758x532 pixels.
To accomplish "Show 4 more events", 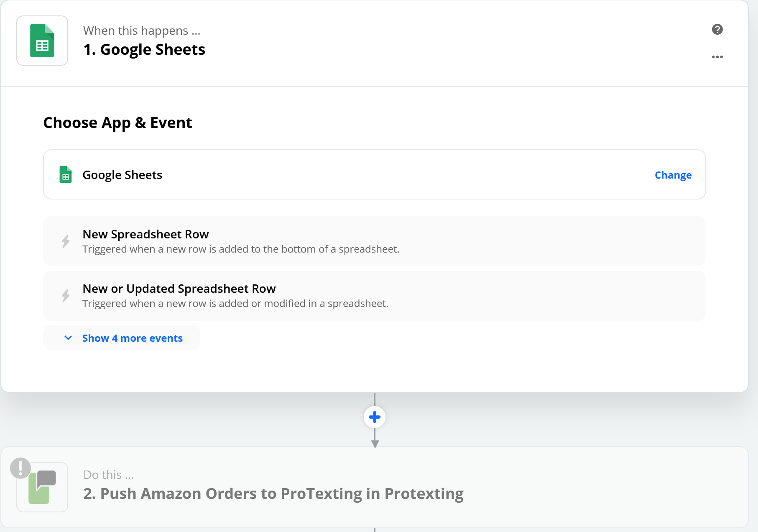I will pos(122,338).
